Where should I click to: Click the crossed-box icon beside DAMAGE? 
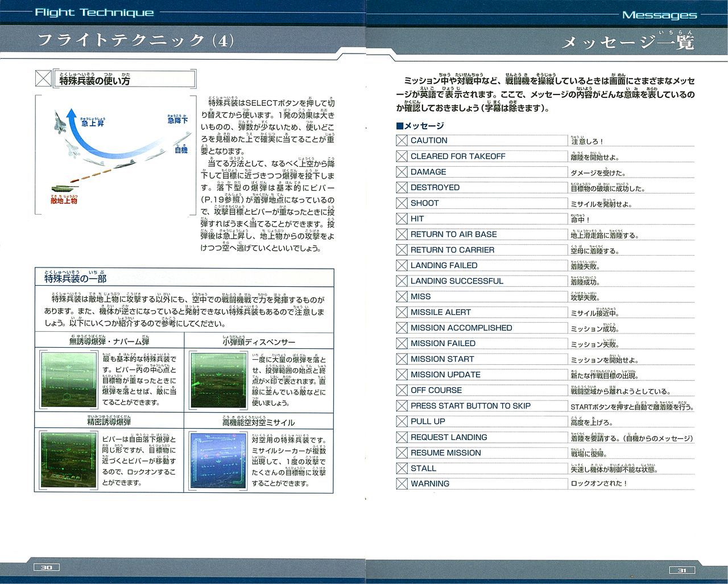tap(402, 171)
